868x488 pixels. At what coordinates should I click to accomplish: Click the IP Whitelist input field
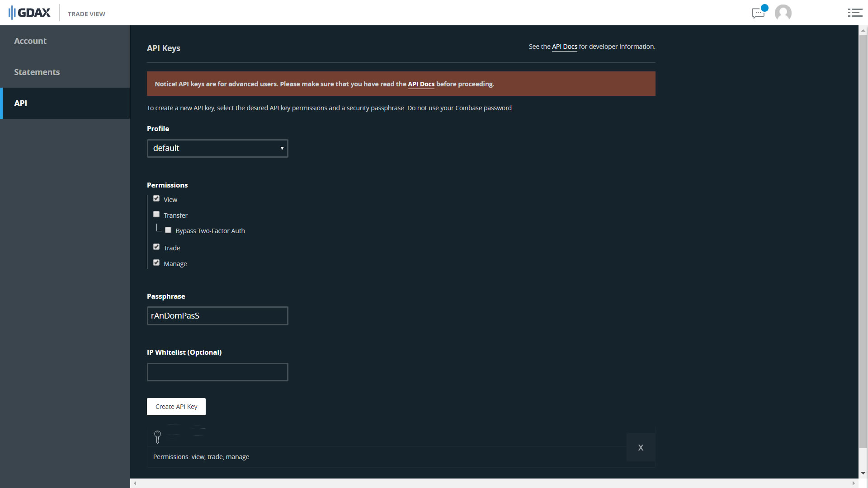[217, 371]
